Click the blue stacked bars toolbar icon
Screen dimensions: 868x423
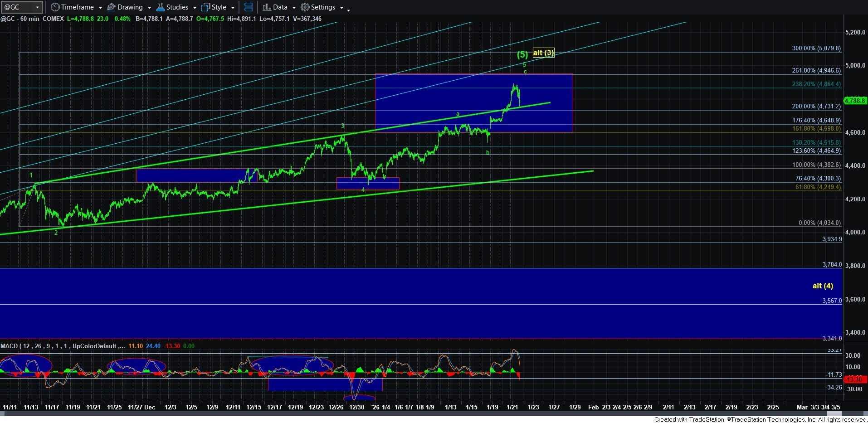(x=248, y=7)
